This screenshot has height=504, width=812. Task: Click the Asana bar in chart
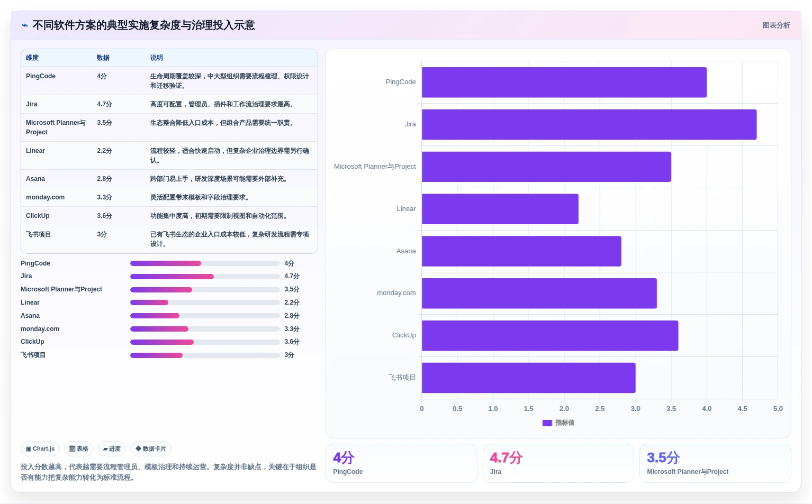point(521,251)
